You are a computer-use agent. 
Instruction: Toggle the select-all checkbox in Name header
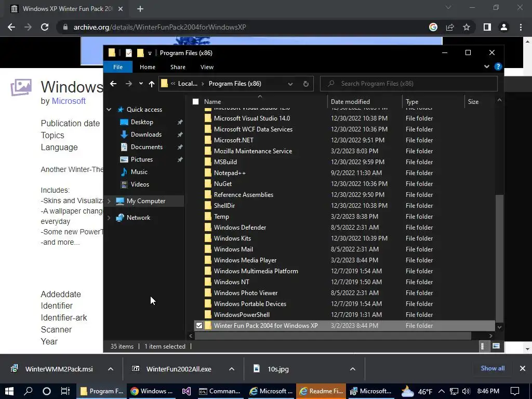point(195,101)
